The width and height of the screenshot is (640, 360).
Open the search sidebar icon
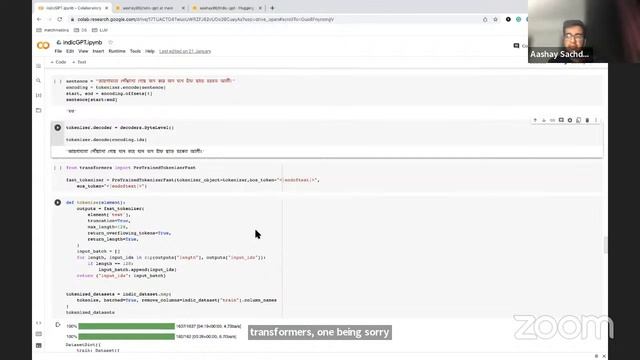[x=39, y=81]
